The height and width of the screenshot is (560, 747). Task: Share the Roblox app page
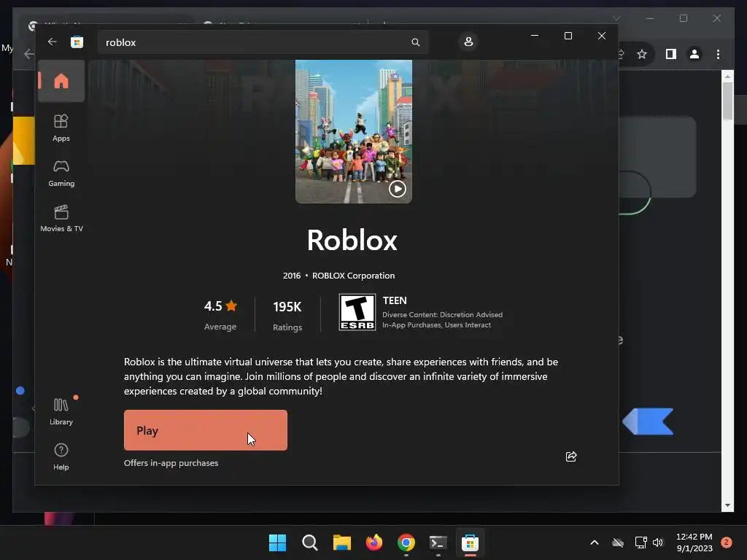click(x=570, y=456)
